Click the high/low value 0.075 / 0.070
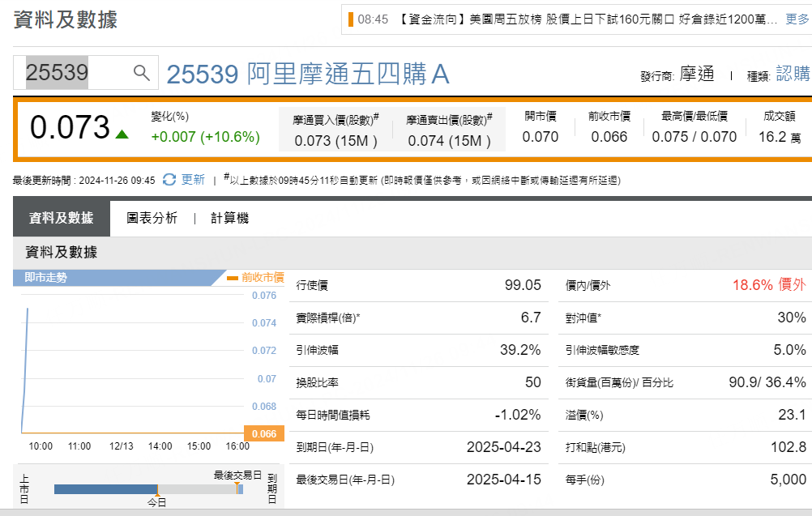This screenshot has width=812, height=516. click(694, 137)
